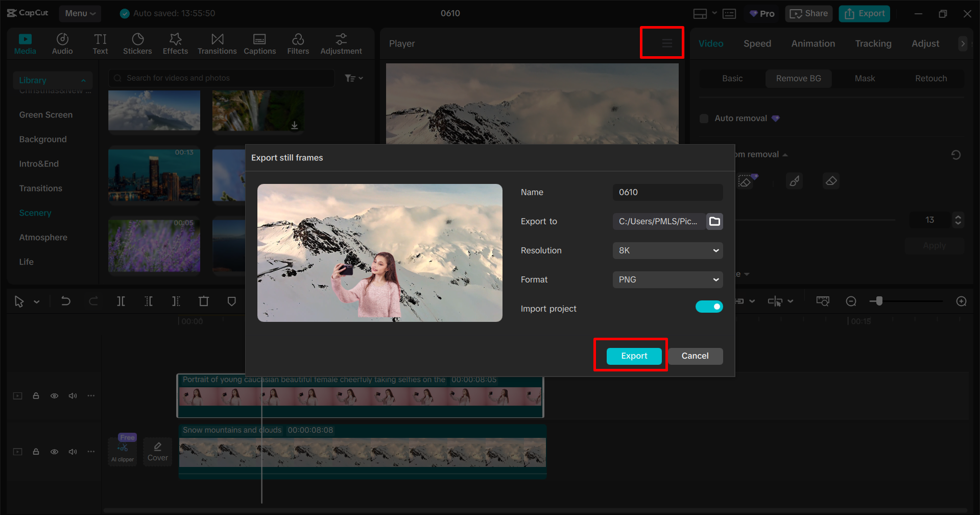Open the Format dropdown showing PNG
The height and width of the screenshot is (515, 980).
point(667,279)
